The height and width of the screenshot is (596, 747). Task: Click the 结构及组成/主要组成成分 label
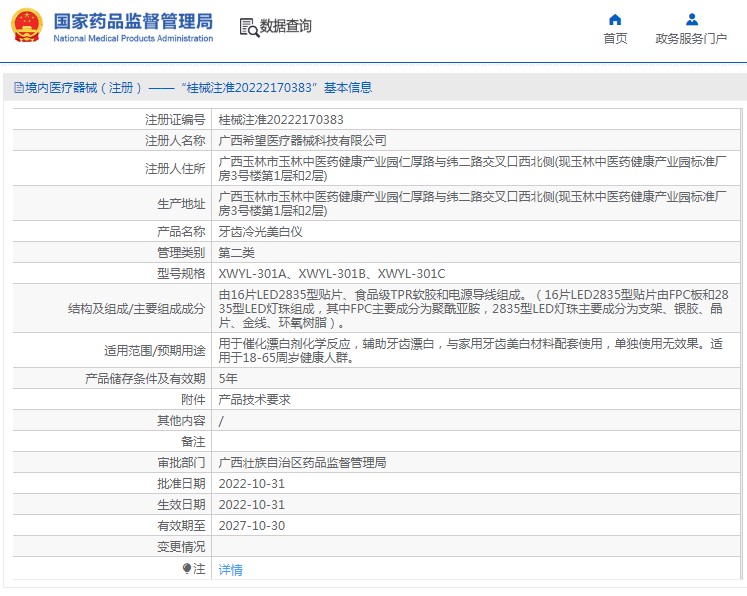click(136, 309)
